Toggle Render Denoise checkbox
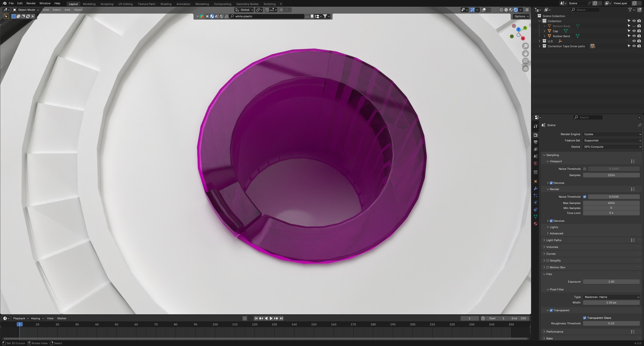 click(551, 221)
